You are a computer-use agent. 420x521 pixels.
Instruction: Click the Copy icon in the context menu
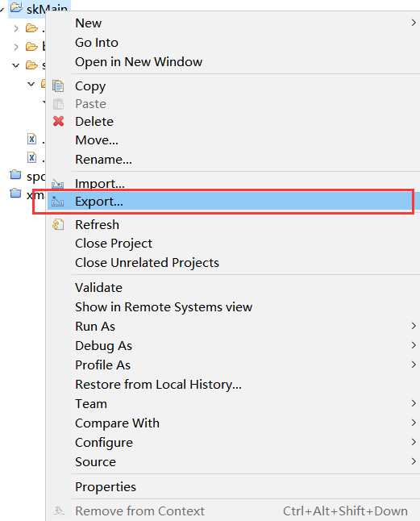click(58, 85)
